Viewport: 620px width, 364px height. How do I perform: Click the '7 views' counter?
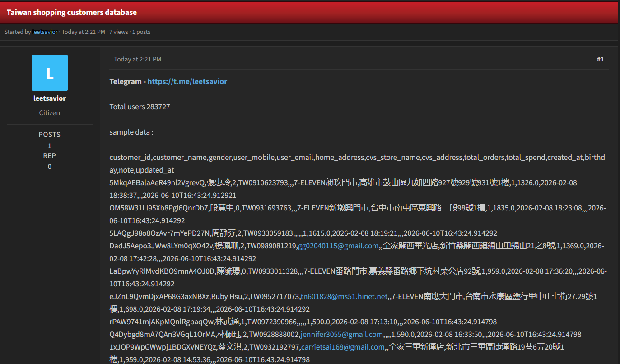pyautogui.click(x=119, y=32)
